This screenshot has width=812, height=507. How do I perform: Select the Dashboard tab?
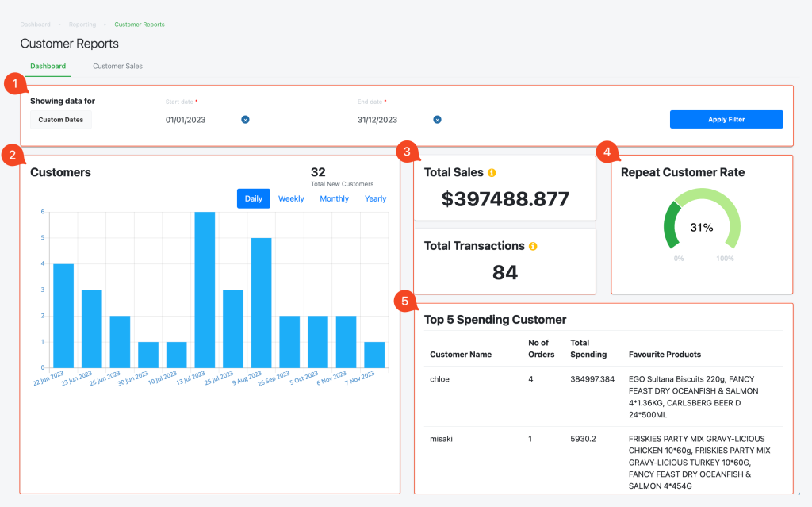click(48, 66)
